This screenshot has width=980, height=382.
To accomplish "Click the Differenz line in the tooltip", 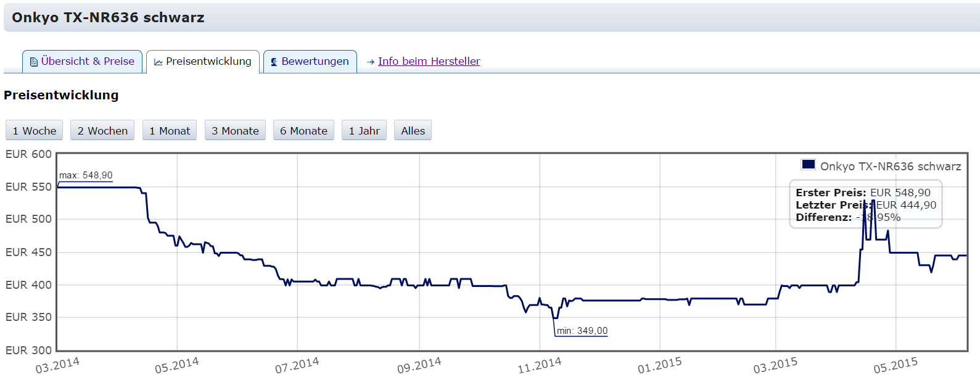I will coord(848,217).
